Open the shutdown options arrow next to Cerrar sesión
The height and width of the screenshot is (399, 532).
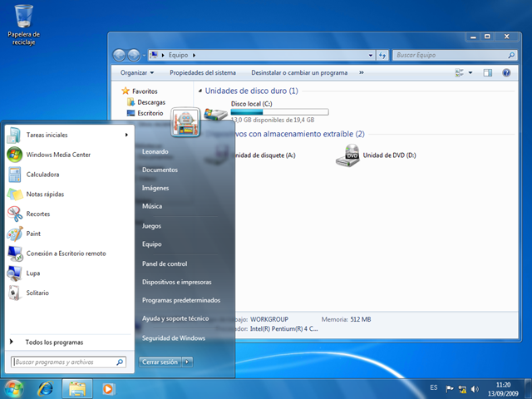[x=187, y=362]
